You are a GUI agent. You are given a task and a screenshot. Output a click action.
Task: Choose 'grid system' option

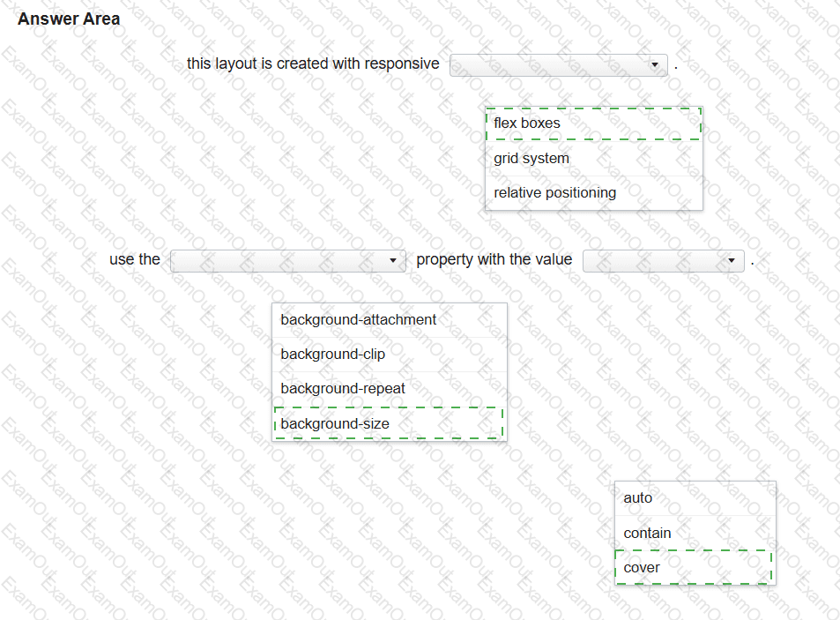[x=593, y=159]
